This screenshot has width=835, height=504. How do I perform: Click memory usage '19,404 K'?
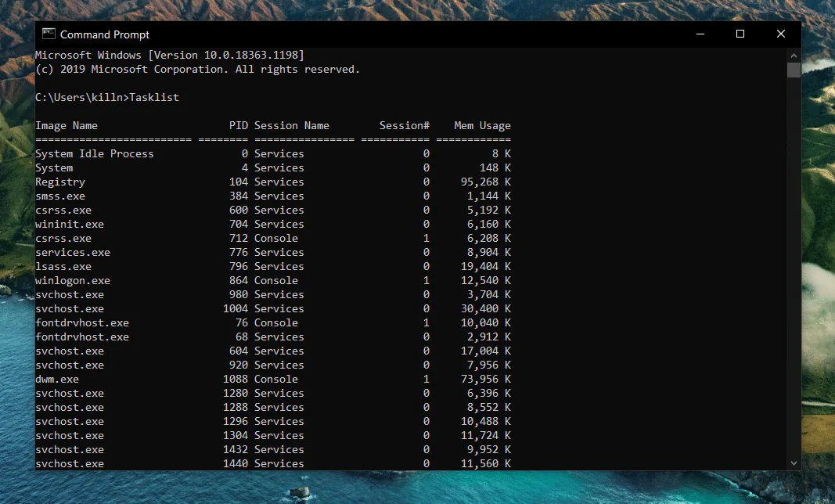(486, 266)
